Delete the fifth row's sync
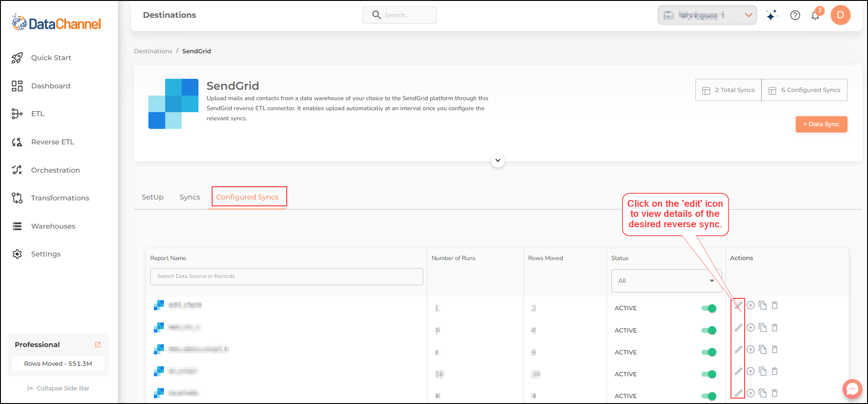This screenshot has height=404, width=868. [775, 393]
